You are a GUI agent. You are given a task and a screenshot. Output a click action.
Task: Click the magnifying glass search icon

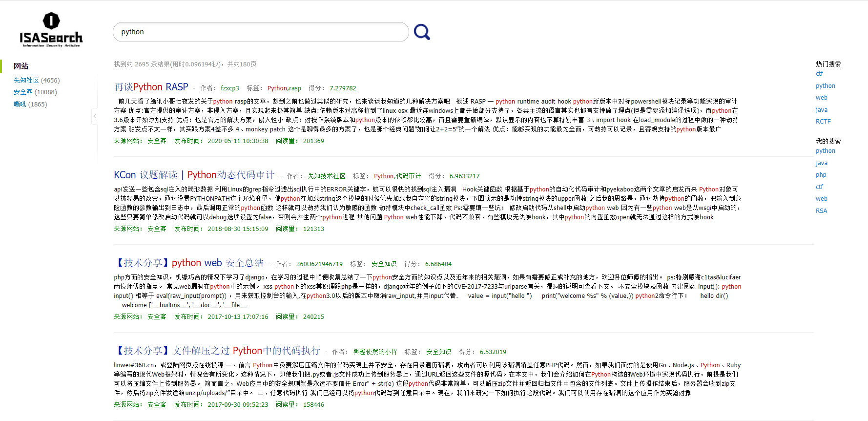422,32
